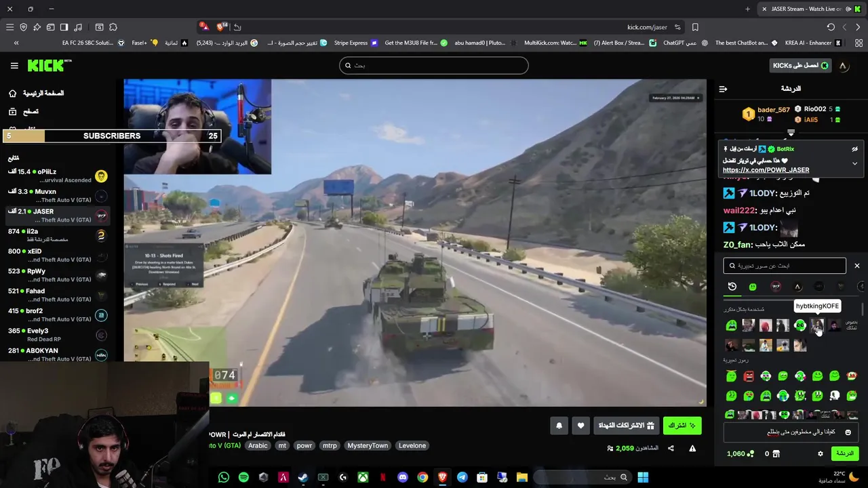Share the stream
868x488 pixels.
coord(671,448)
